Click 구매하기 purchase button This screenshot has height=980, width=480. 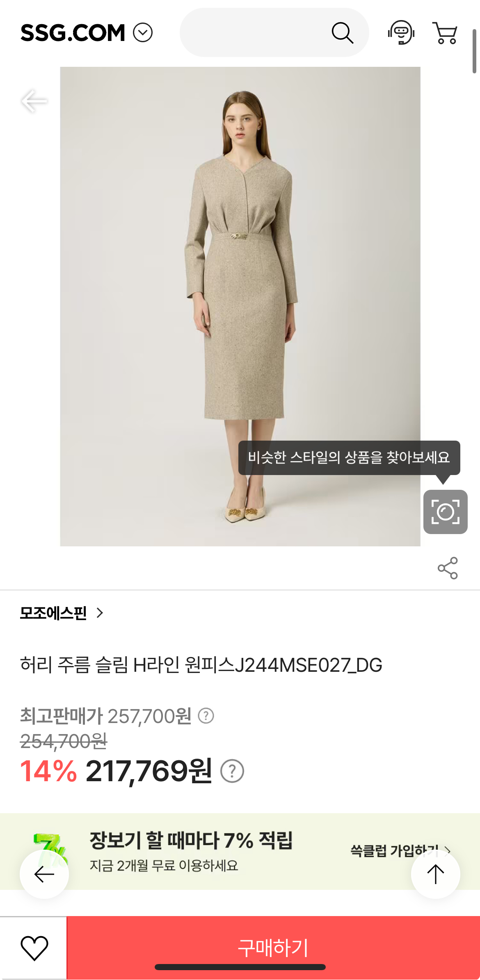coord(273,948)
